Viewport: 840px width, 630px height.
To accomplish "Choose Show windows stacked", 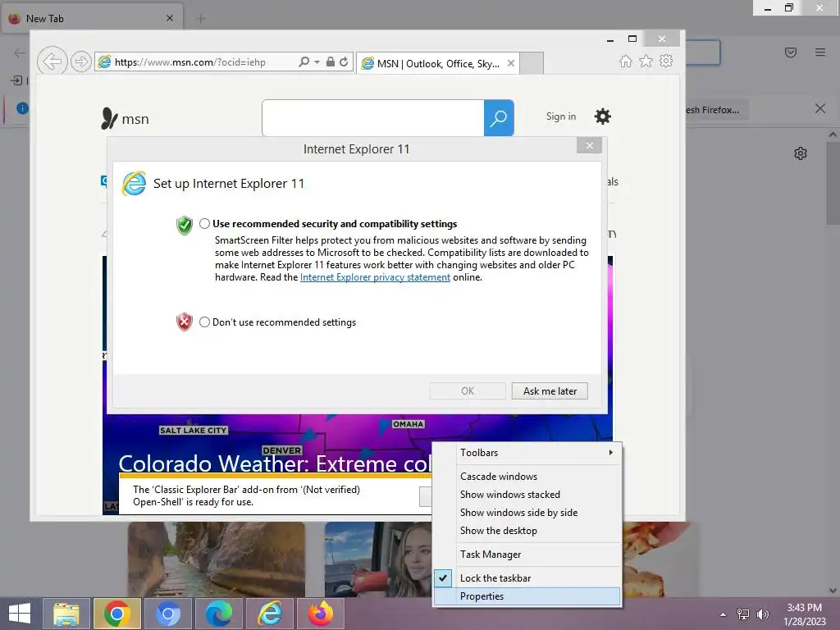I will [x=527, y=495].
